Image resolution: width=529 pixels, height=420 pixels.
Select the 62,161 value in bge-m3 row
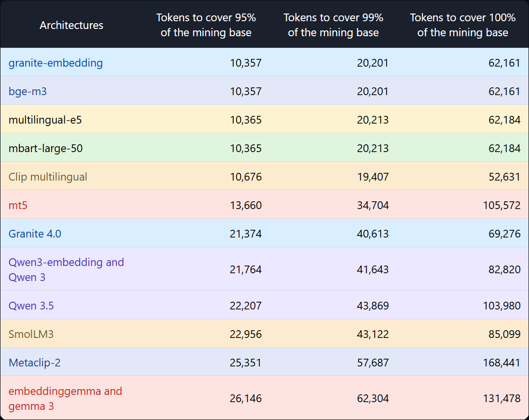click(504, 91)
